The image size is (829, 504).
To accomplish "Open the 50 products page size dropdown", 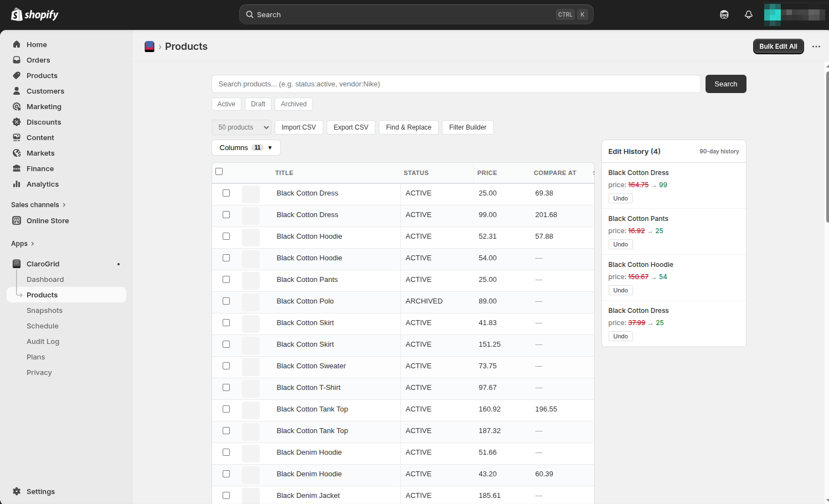I will pyautogui.click(x=241, y=127).
